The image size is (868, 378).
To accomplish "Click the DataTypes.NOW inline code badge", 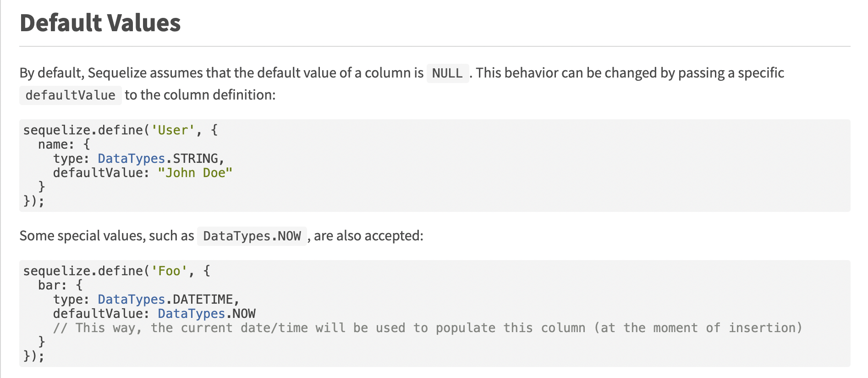I will pos(252,236).
